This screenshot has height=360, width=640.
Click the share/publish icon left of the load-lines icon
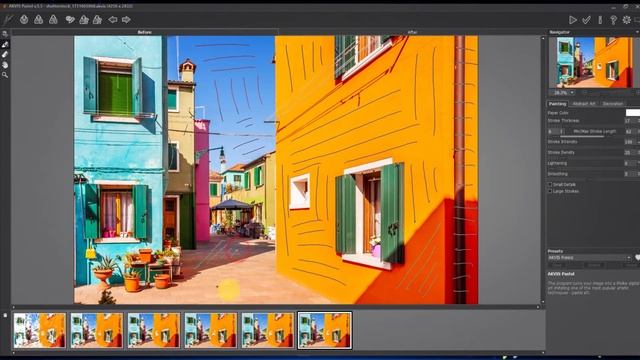tap(70, 20)
